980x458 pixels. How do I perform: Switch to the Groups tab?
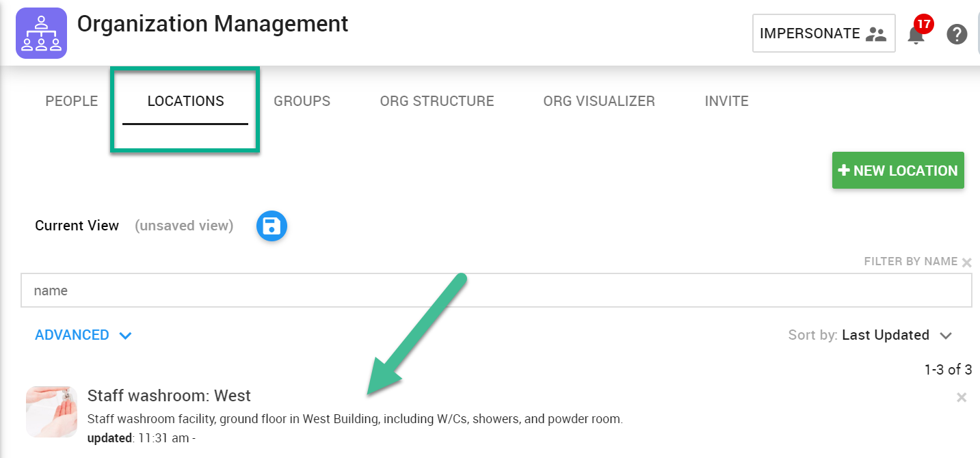click(302, 101)
